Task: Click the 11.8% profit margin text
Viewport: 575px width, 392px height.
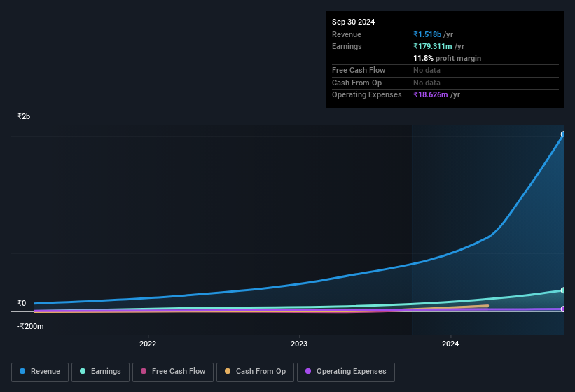Action: coord(447,58)
